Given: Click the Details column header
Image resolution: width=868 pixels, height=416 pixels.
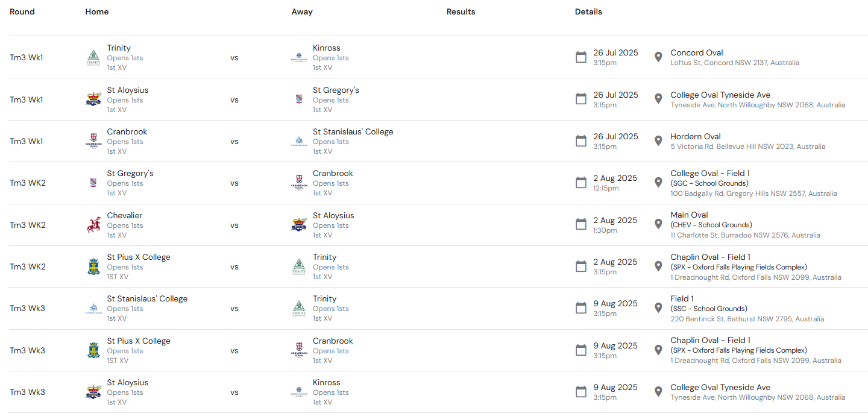Looking at the screenshot, I should pos(588,11).
